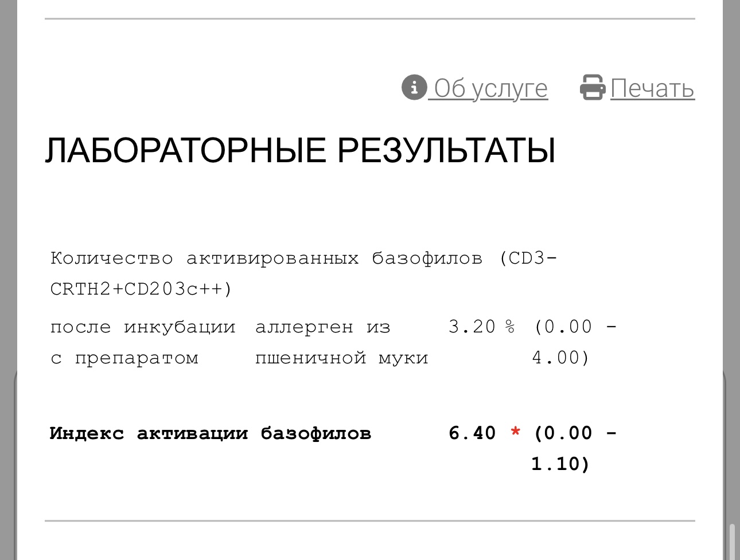Click the "CRTH2+CD203c++)" marker text
Image resolution: width=740 pixels, height=560 pixels.
click(x=141, y=289)
